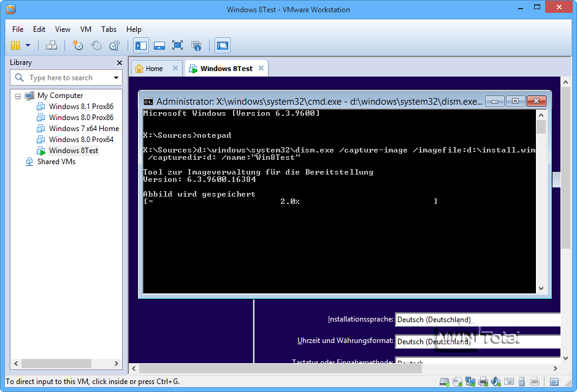The width and height of the screenshot is (577, 392).
Task: Select Shared VMs in the library
Action: coord(56,162)
